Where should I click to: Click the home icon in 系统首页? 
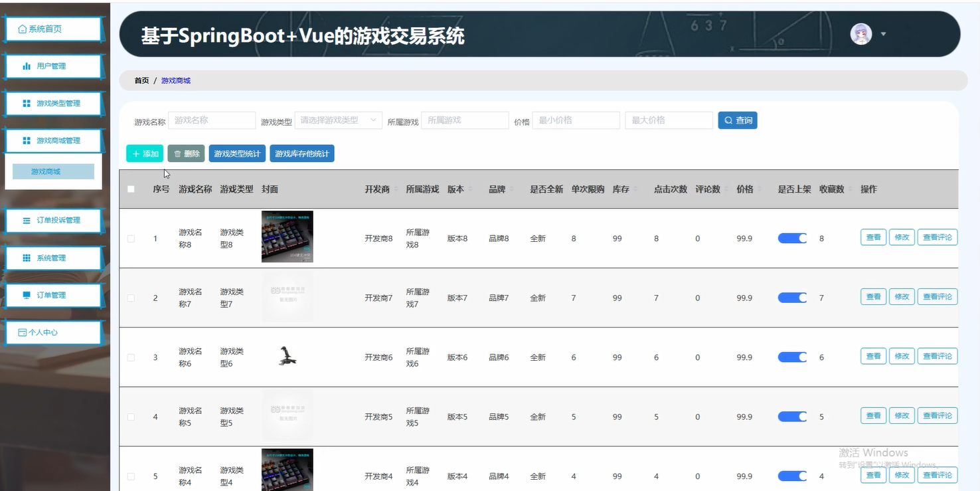tap(23, 29)
